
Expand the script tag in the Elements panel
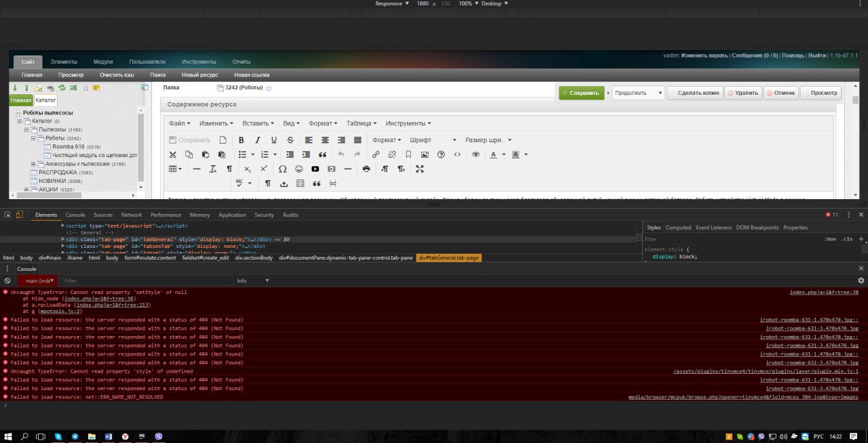point(63,226)
